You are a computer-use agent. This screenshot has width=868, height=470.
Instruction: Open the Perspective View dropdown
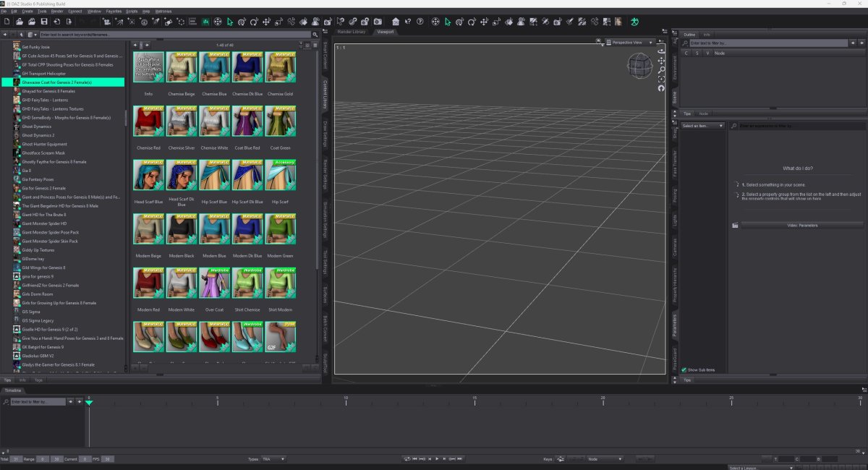click(631, 43)
